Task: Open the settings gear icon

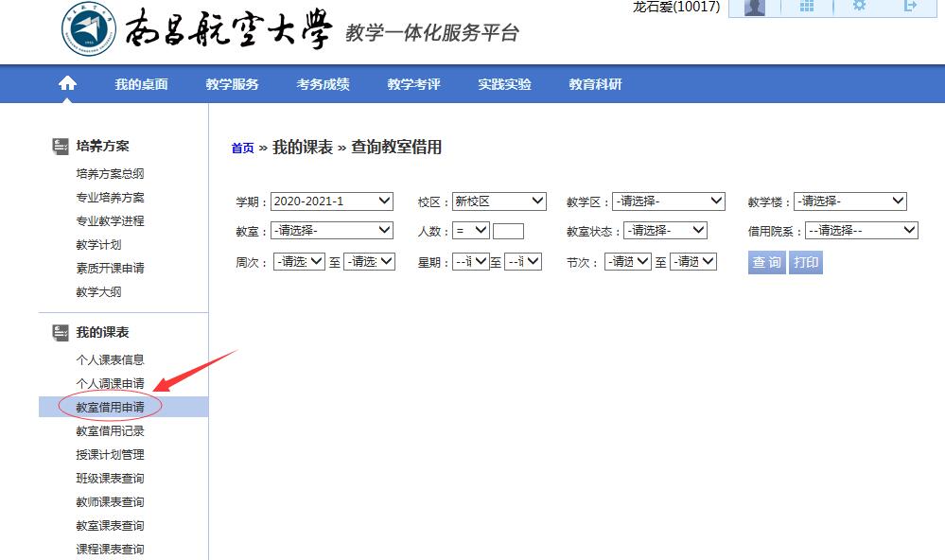Action: tap(859, 6)
